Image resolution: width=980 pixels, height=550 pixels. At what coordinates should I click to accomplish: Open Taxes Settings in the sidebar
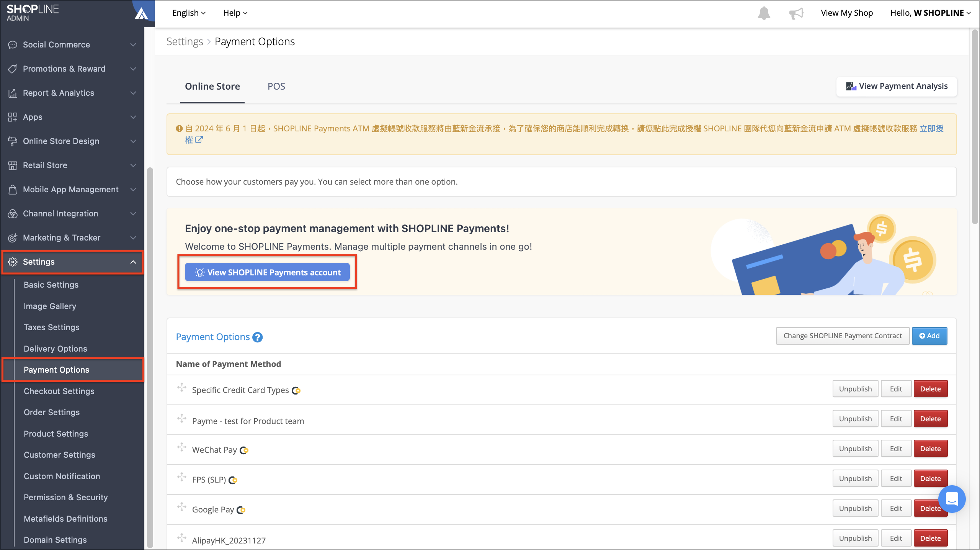point(52,327)
